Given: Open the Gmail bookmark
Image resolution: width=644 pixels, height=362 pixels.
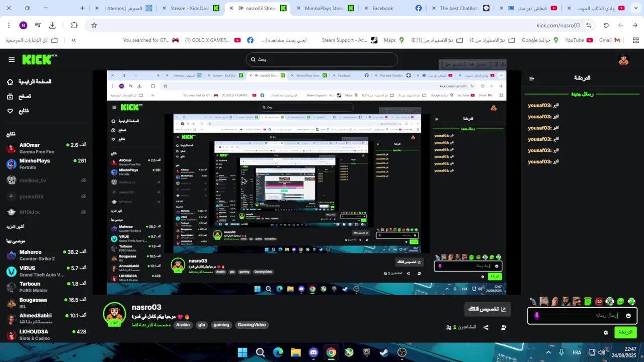Looking at the screenshot, I should click(610, 40).
